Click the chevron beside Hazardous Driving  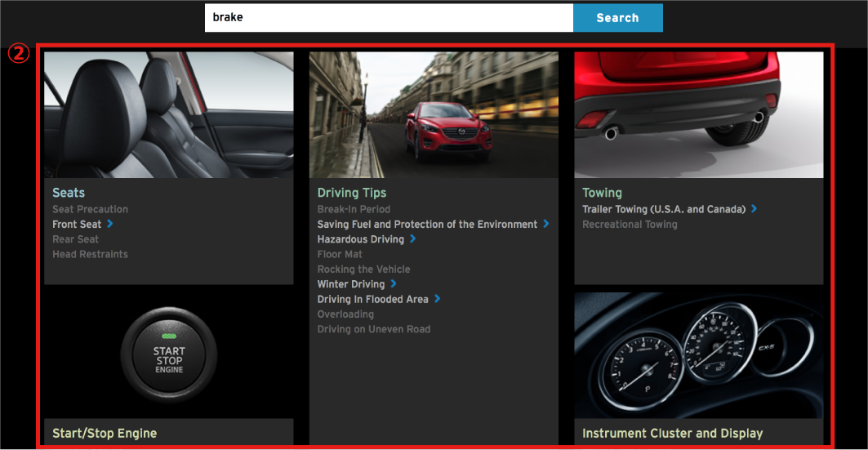pos(413,239)
